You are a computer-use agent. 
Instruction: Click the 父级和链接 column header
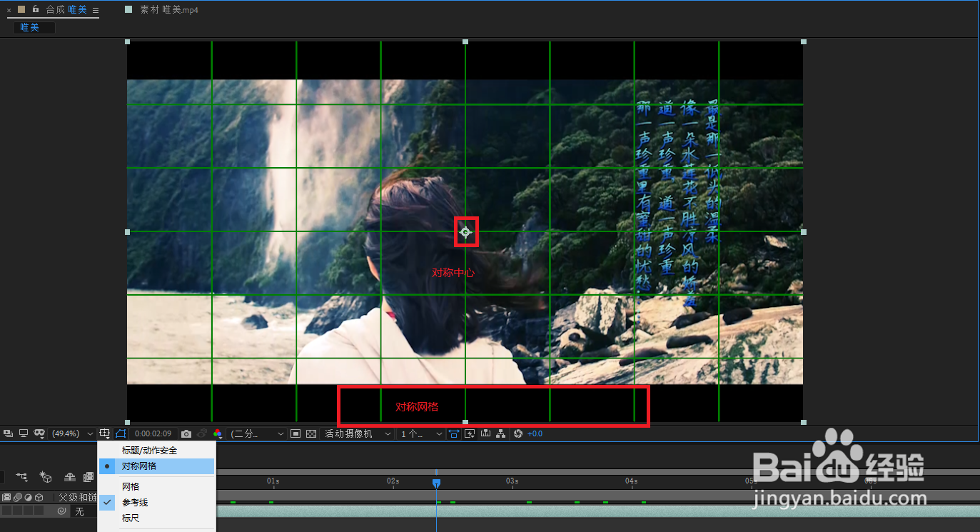tap(77, 497)
